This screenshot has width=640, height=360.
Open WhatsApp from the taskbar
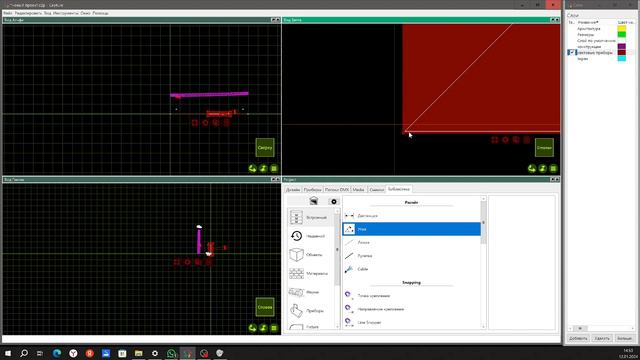tap(171, 353)
